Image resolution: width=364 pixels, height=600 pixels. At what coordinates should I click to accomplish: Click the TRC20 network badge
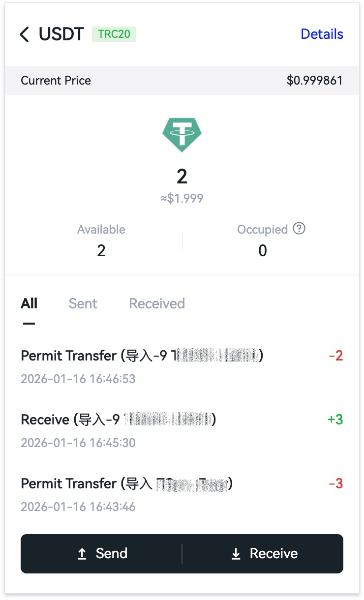(x=114, y=34)
